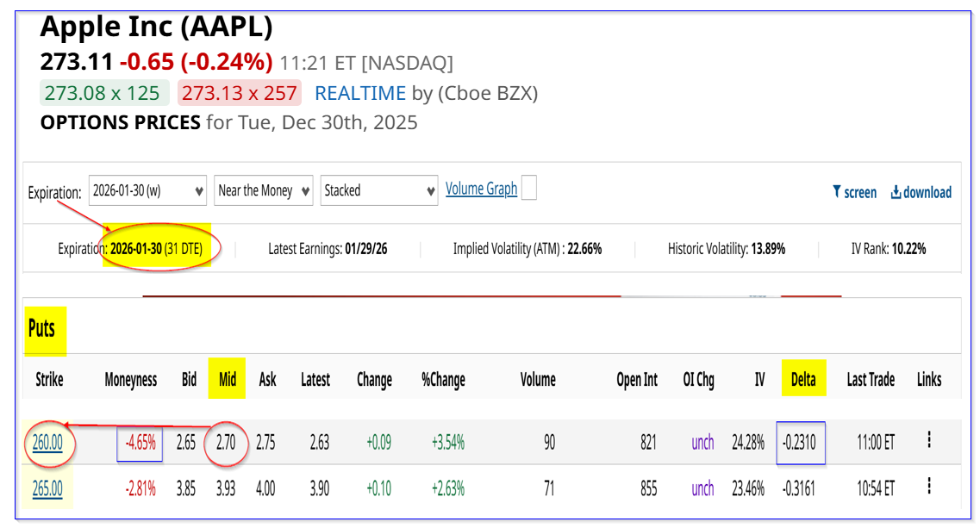This screenshot has width=980, height=528.
Task: Toggle the Volume Graph checkbox
Action: pyautogui.click(x=528, y=188)
